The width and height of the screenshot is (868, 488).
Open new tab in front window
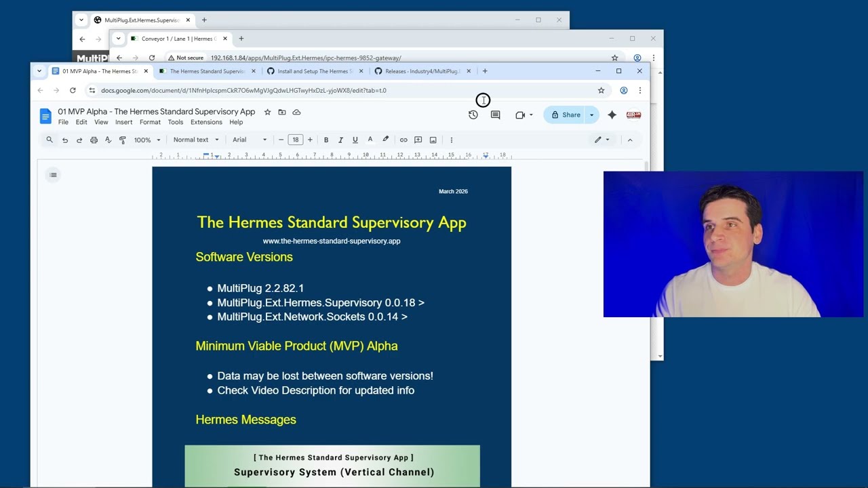pyautogui.click(x=485, y=71)
